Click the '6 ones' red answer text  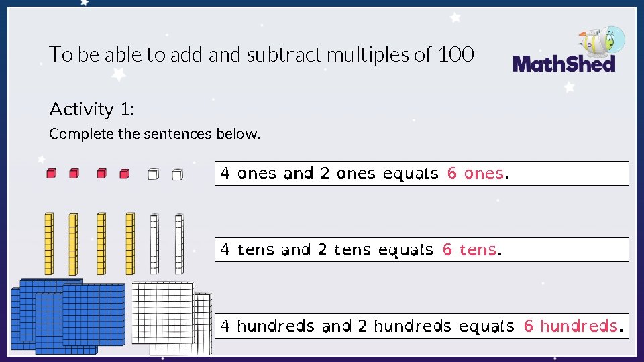pyautogui.click(x=475, y=173)
